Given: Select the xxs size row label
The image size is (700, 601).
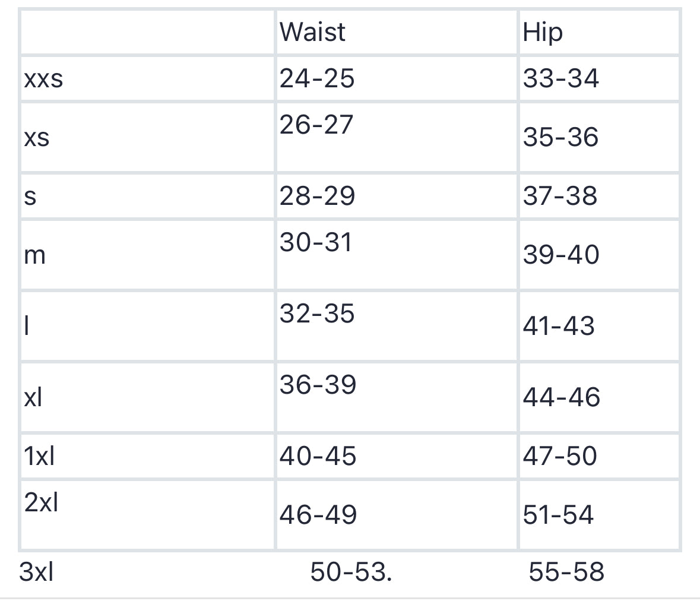Looking at the screenshot, I should coord(43,78).
